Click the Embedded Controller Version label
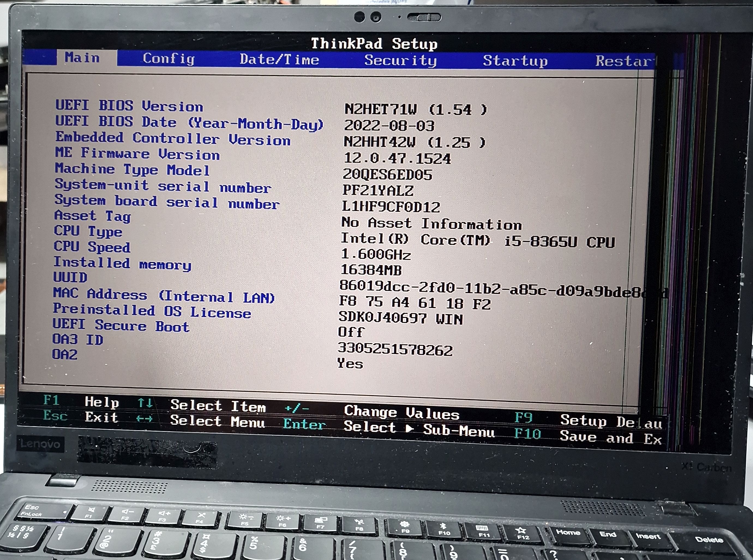The width and height of the screenshot is (753, 560). (x=173, y=139)
